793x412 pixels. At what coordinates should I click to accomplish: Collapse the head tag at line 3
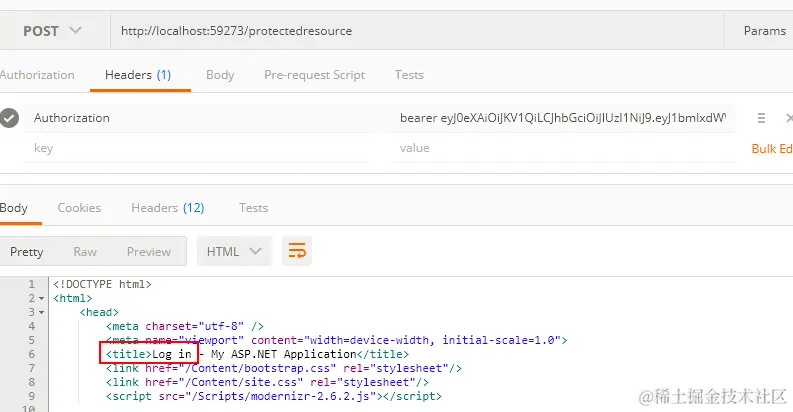pos(41,312)
